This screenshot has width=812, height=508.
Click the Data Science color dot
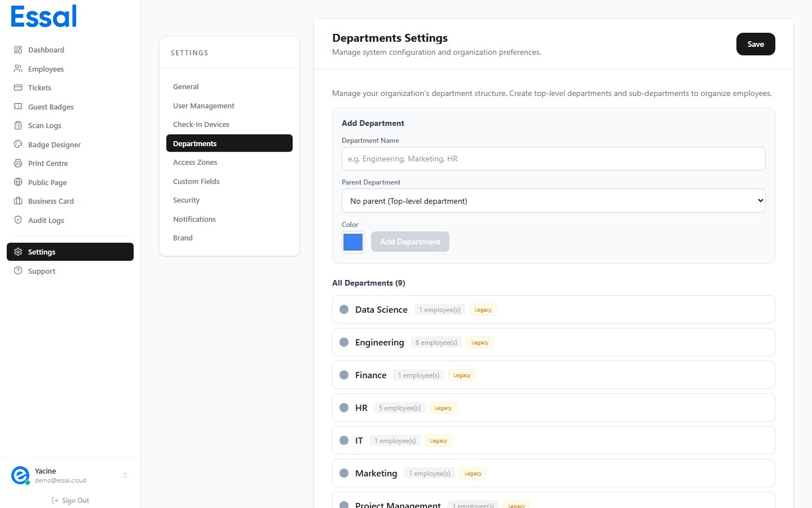tap(344, 309)
